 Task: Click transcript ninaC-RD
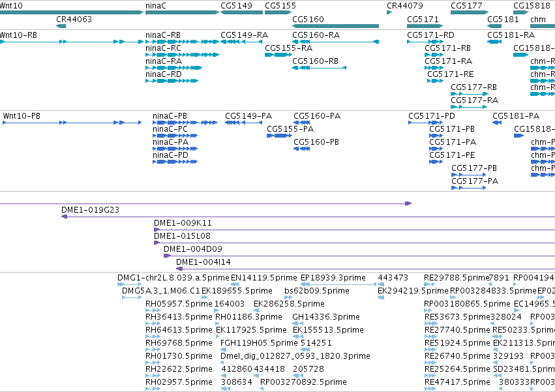click(x=164, y=75)
